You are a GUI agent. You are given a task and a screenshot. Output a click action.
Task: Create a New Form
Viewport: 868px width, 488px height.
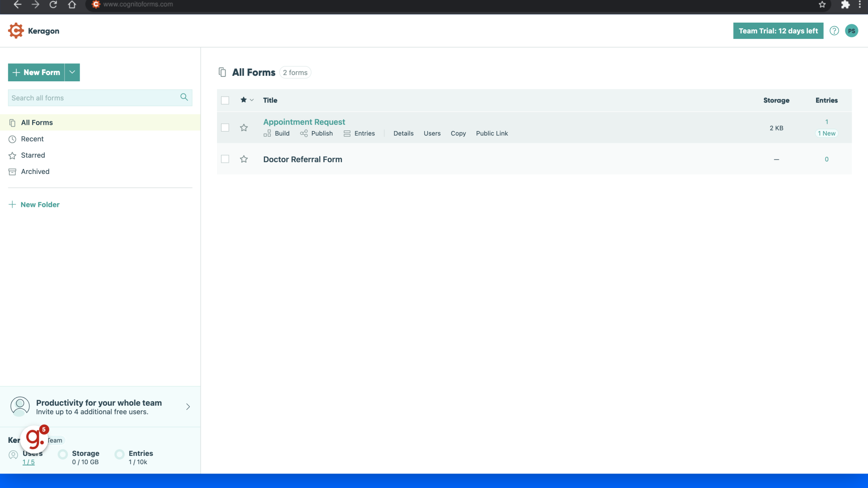(36, 72)
